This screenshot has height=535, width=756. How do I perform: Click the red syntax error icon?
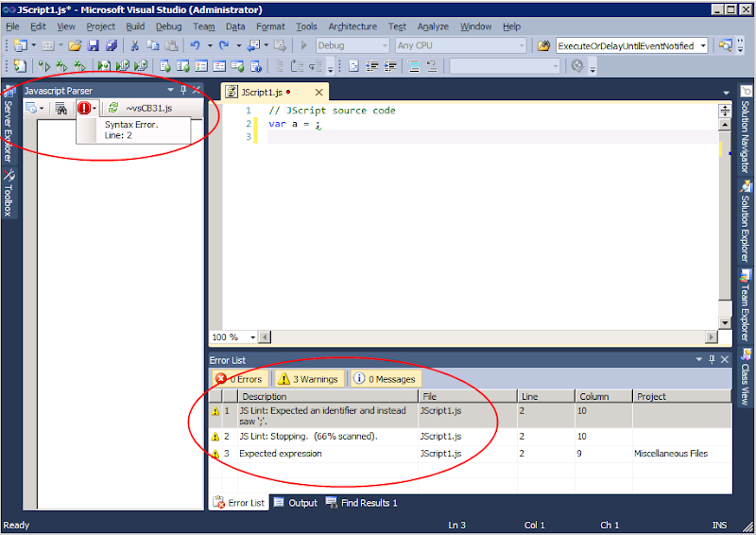click(83, 109)
